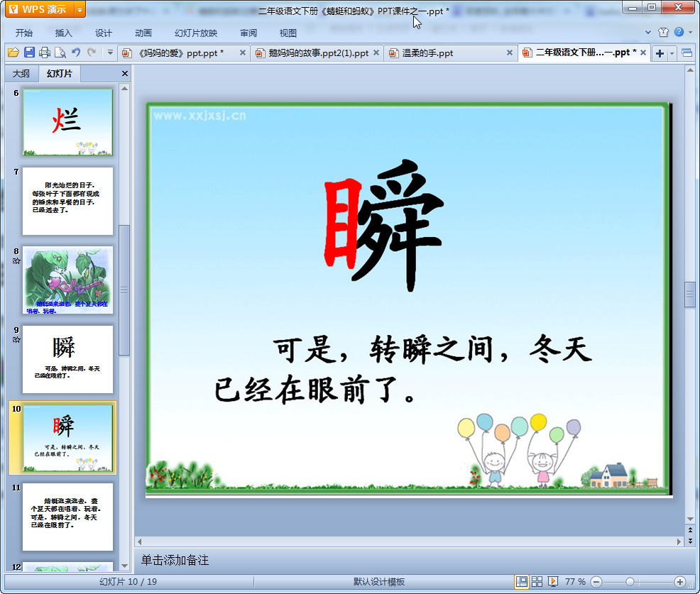The height and width of the screenshot is (594, 700).
Task: Switch the side panel to 大纲 outline
Action: pyautogui.click(x=21, y=74)
